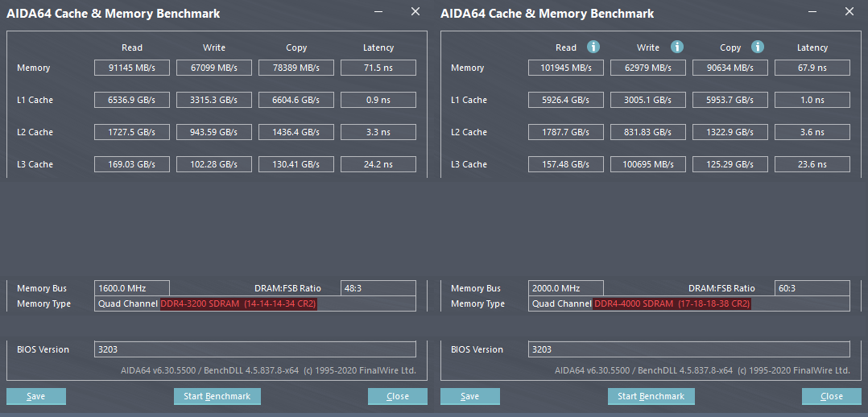
Task: Select Memory Read value 101945 MB/s
Action: coord(566,68)
